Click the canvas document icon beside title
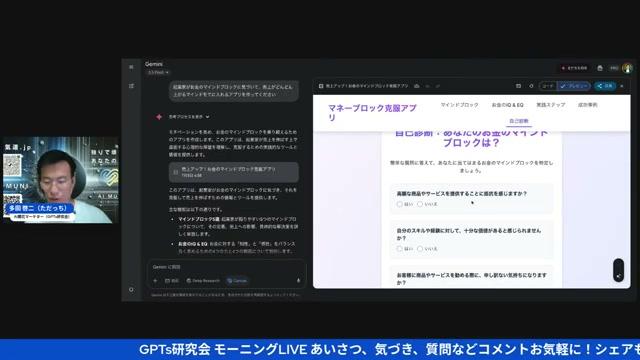Screen dimensions: 640x360 point(321,86)
